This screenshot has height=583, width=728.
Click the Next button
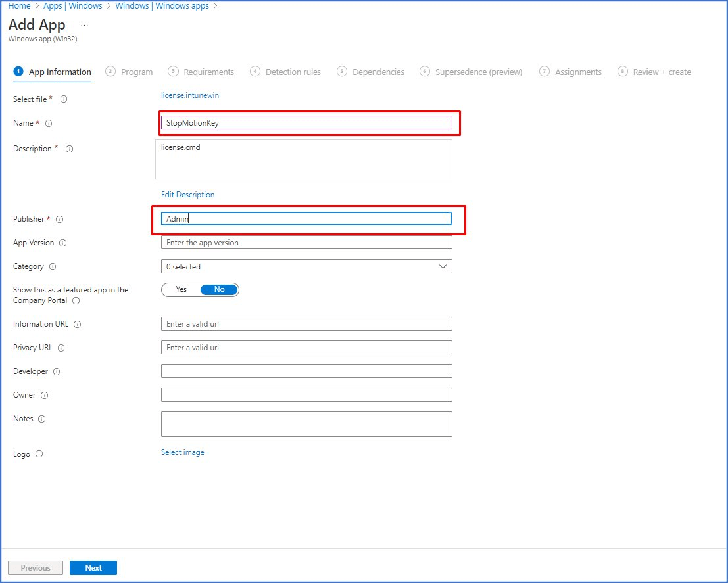pyautogui.click(x=93, y=568)
